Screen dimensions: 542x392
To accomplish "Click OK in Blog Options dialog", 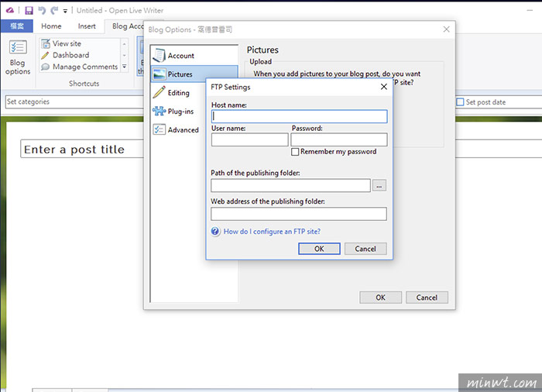I will 381,297.
